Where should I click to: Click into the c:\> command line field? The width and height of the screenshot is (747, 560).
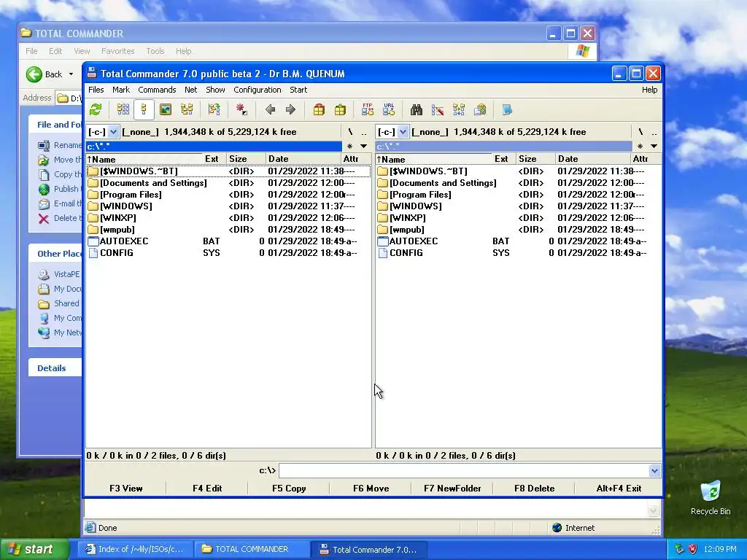[464, 471]
